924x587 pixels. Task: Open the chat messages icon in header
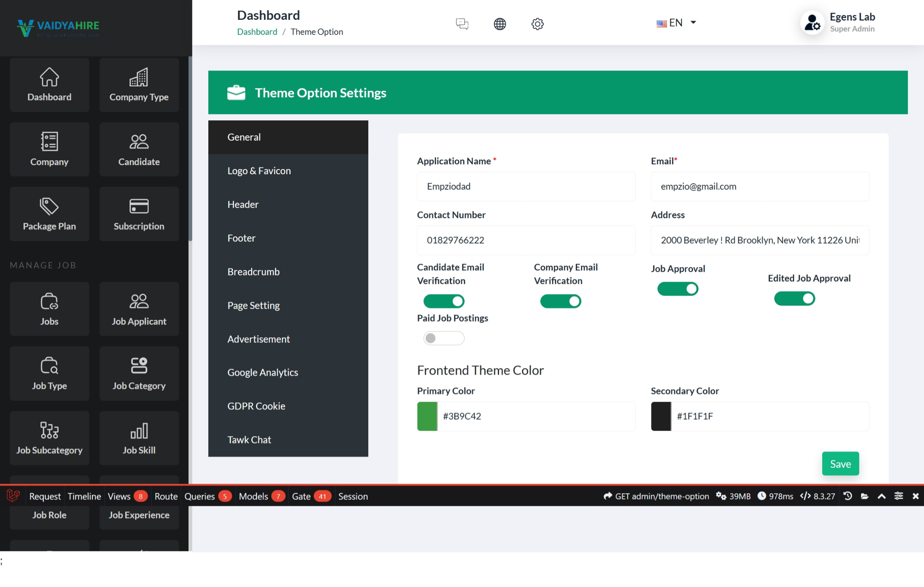(x=462, y=24)
